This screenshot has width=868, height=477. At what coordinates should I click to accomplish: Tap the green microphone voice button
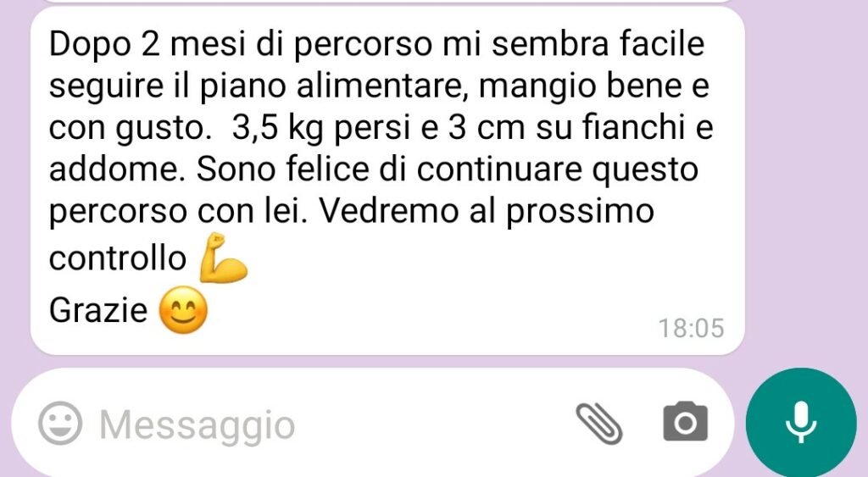coord(801,422)
